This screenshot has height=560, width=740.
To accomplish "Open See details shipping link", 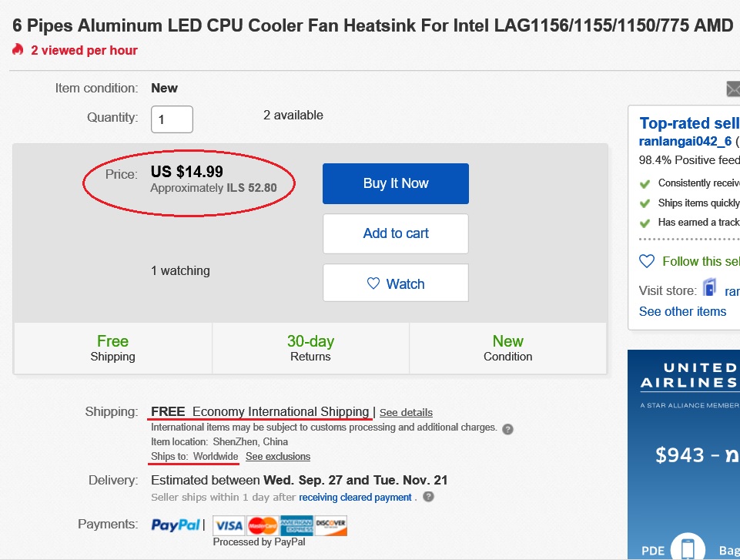I will [x=406, y=413].
